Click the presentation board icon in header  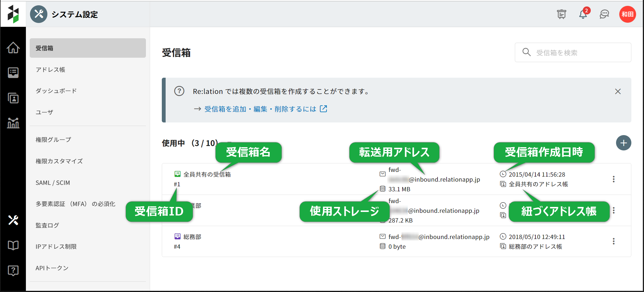pos(561,14)
